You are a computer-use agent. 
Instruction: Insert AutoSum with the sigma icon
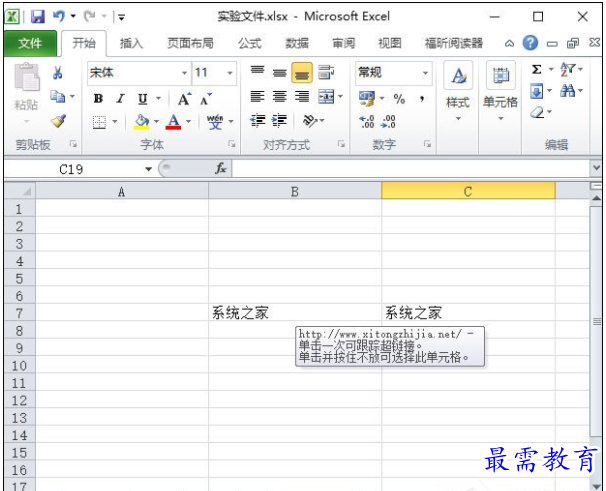click(536, 70)
